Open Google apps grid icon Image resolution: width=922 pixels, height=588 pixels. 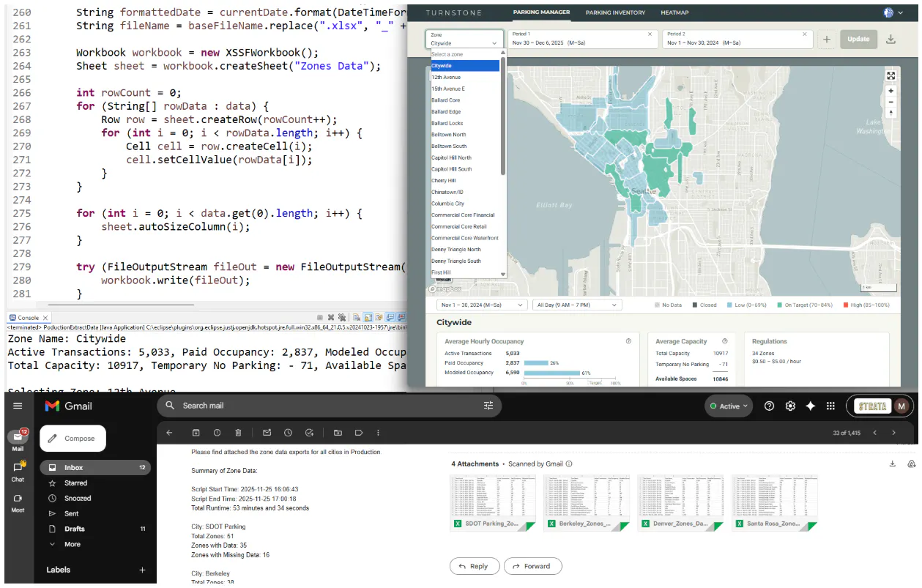830,406
